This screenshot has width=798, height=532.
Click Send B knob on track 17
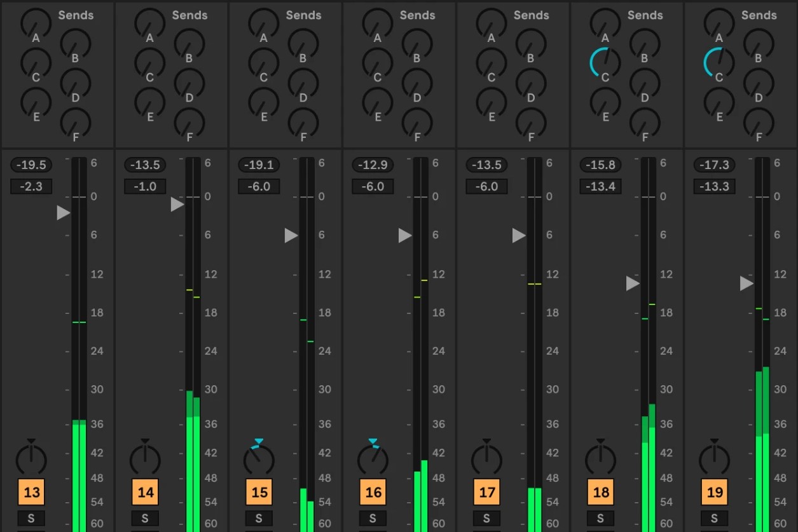click(531, 43)
